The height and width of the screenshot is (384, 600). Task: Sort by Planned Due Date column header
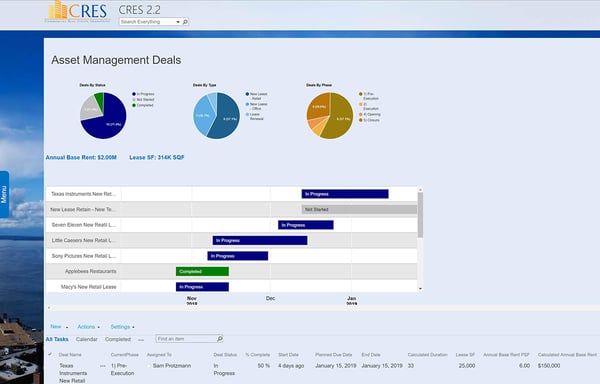point(334,355)
